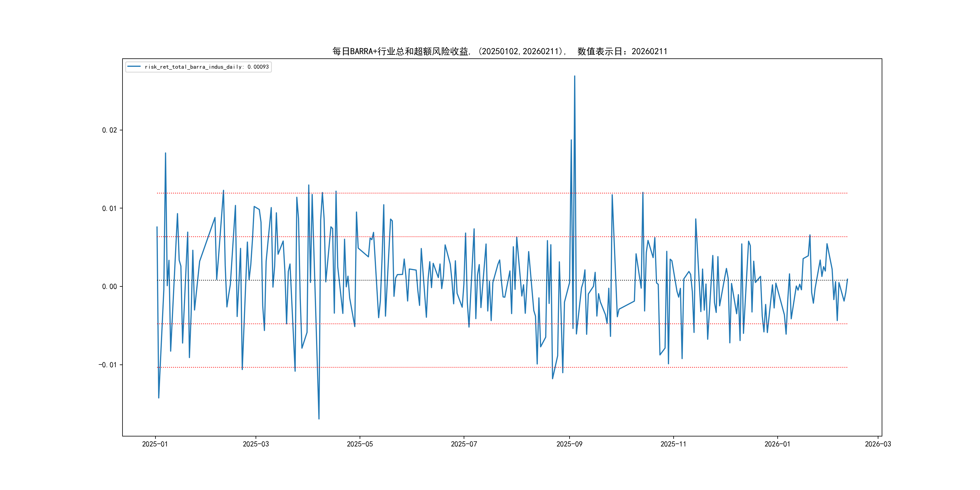Viewport: 980px width, 490px height.
Task: Click the 2025-03 x-axis label
Action: pyautogui.click(x=256, y=444)
